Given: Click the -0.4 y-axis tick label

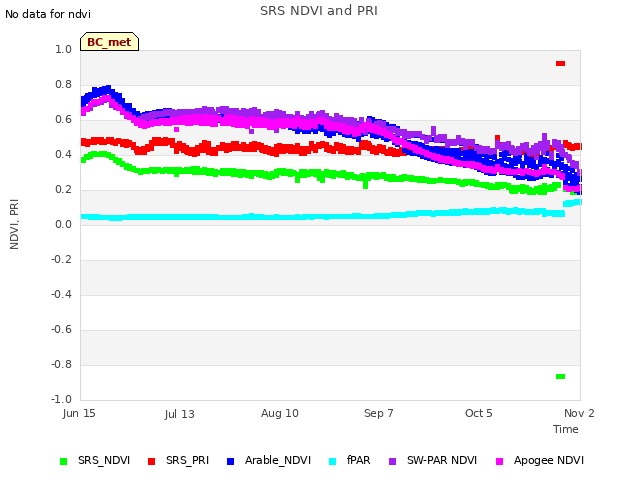Looking at the screenshot, I should 61,294.
